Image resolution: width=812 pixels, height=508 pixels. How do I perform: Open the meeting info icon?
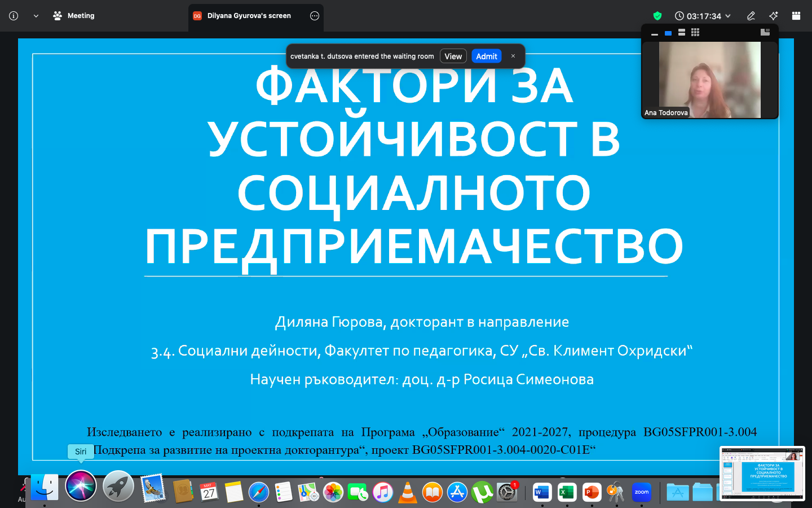(14, 16)
